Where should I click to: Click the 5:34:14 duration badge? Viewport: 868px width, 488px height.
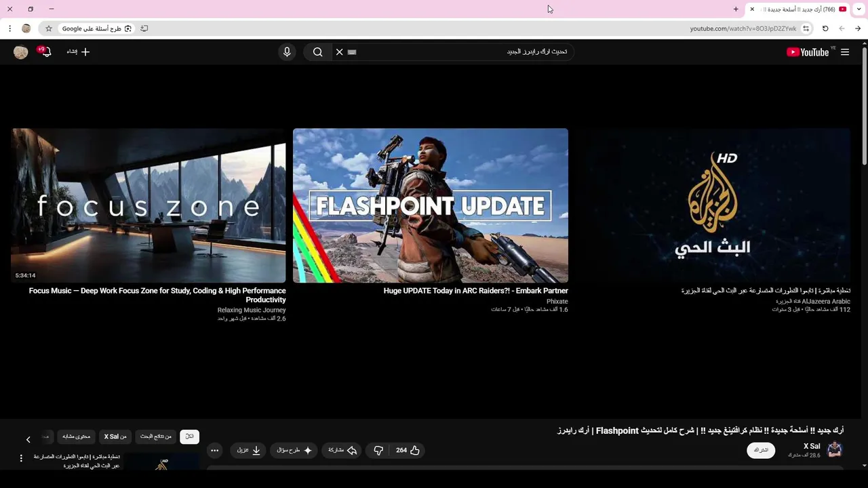(x=25, y=275)
